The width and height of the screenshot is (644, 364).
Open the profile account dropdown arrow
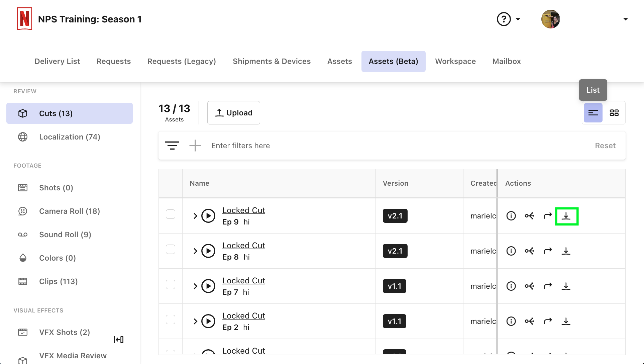(x=625, y=19)
